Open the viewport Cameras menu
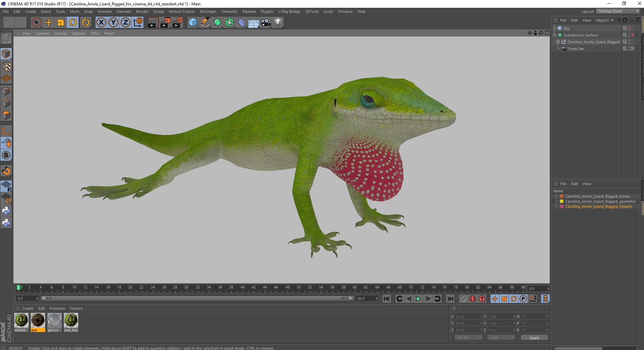The width and height of the screenshot is (644, 350). pyautogui.click(x=43, y=33)
